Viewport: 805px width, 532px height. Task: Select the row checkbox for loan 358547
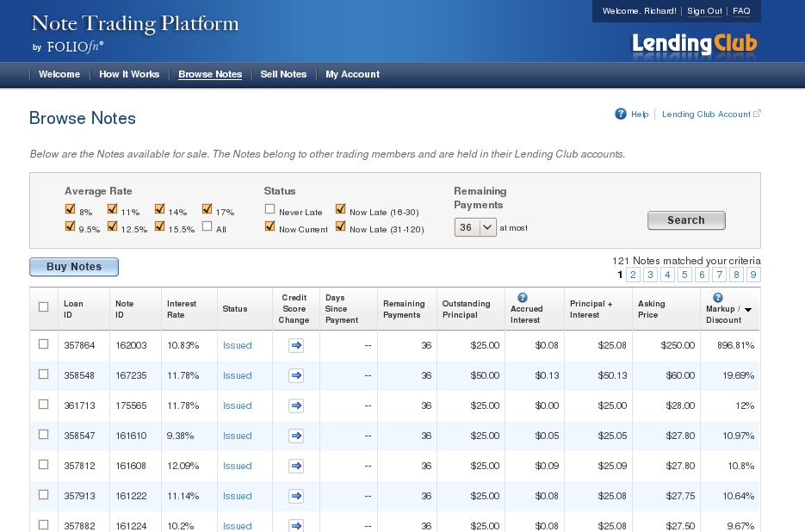pyautogui.click(x=44, y=435)
